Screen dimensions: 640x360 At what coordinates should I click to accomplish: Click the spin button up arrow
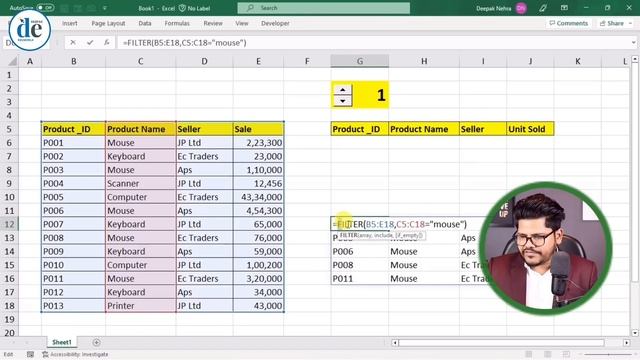coord(343,89)
